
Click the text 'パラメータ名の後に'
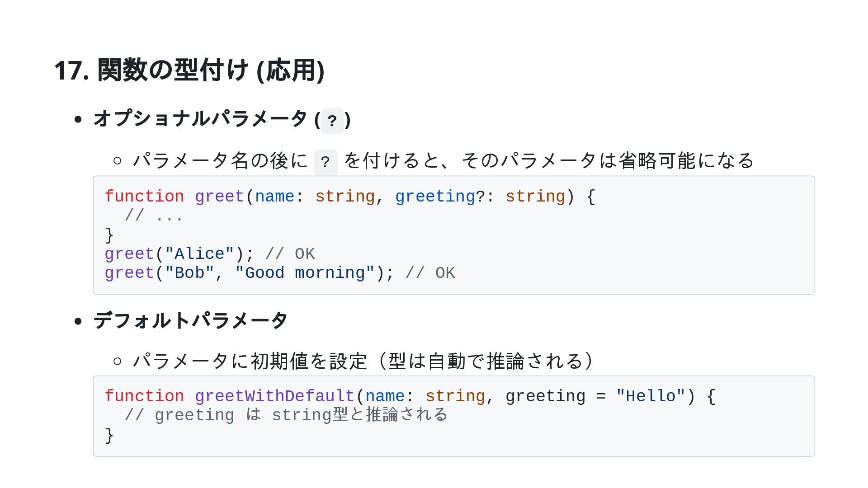pyautogui.click(x=220, y=161)
